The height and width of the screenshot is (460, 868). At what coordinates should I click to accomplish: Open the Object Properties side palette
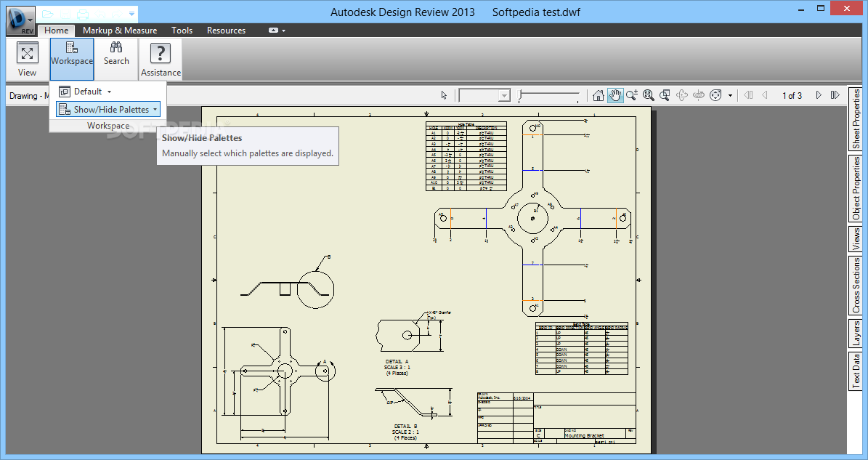click(856, 189)
